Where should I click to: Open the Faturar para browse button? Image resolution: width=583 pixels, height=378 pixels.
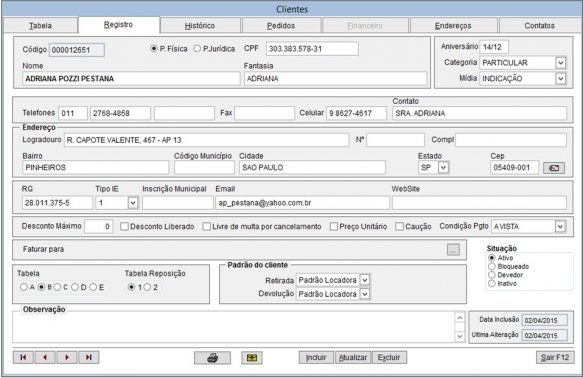pyautogui.click(x=453, y=249)
